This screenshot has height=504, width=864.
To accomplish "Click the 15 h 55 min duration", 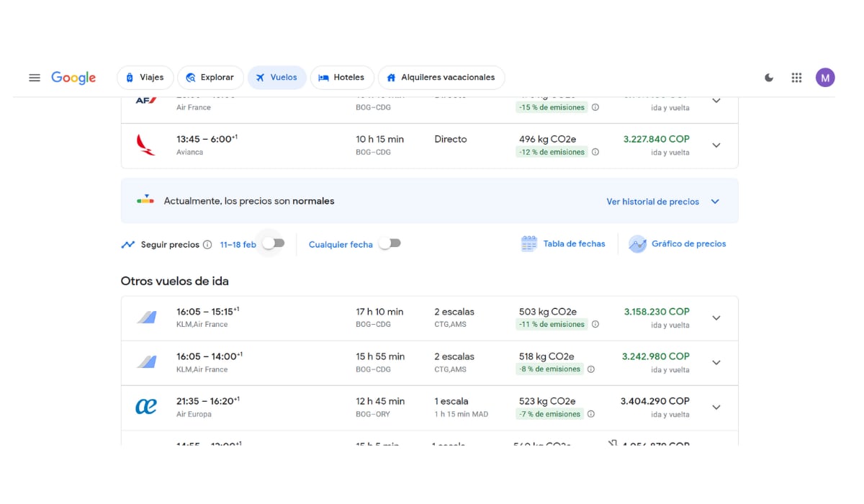I will click(380, 356).
